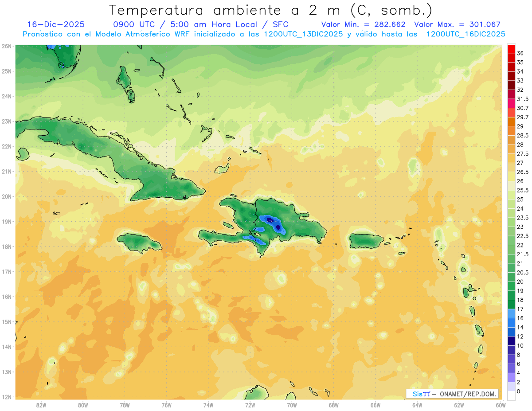The width and height of the screenshot is (532, 411).
Task: Click the latitude label '17N'
Action: (7, 271)
